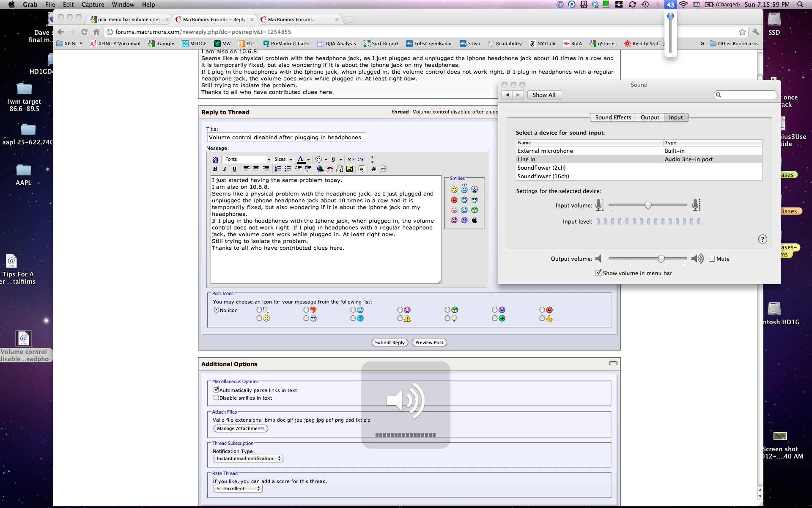
Task: Insert an ordered numbered list
Action: click(278, 169)
